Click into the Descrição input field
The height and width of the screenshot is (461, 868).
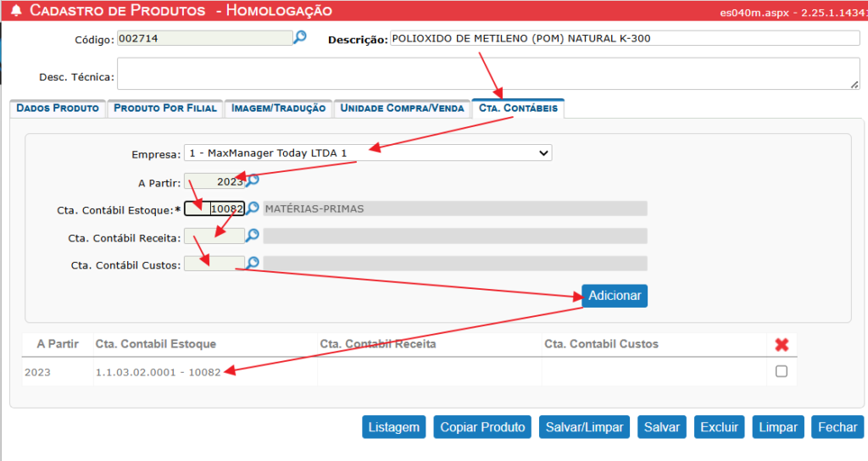pyautogui.click(x=623, y=38)
